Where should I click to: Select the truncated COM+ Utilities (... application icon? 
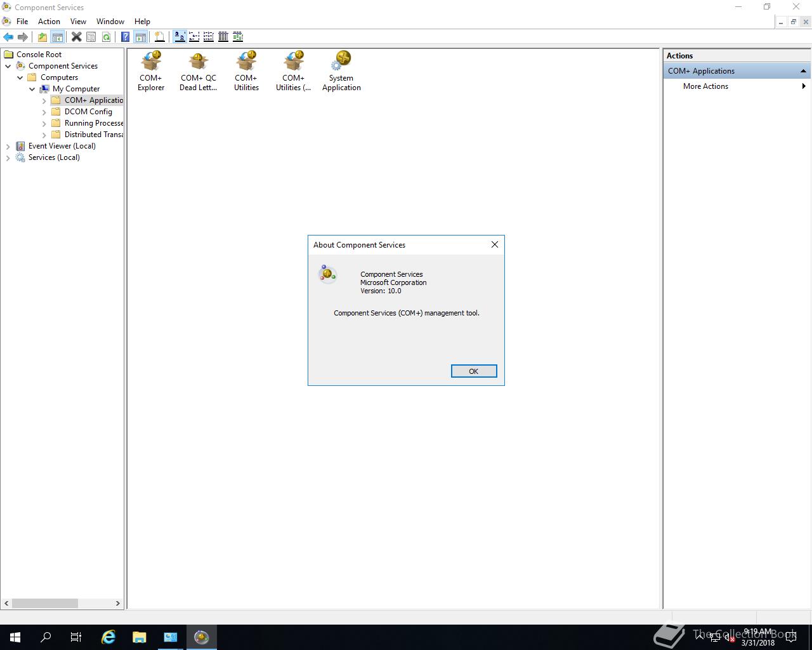click(x=293, y=71)
